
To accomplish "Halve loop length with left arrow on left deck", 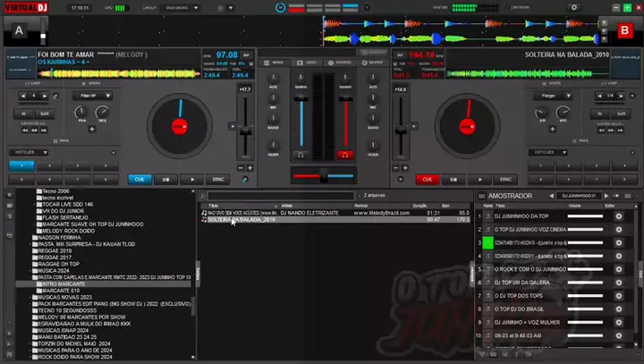I will pyautogui.click(x=23, y=96).
